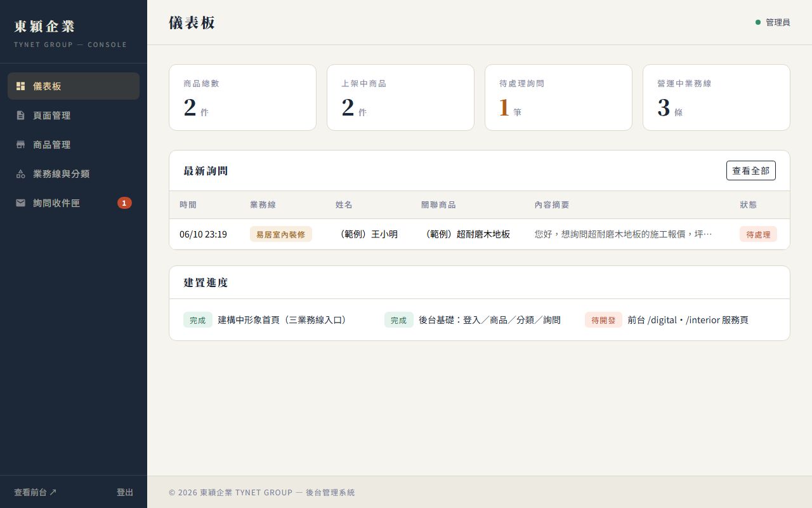Click the 內容摘要 column header

click(552, 205)
